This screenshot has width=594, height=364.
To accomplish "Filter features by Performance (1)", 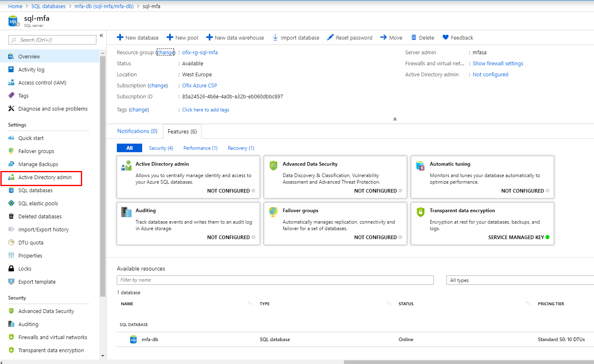I will click(x=201, y=148).
